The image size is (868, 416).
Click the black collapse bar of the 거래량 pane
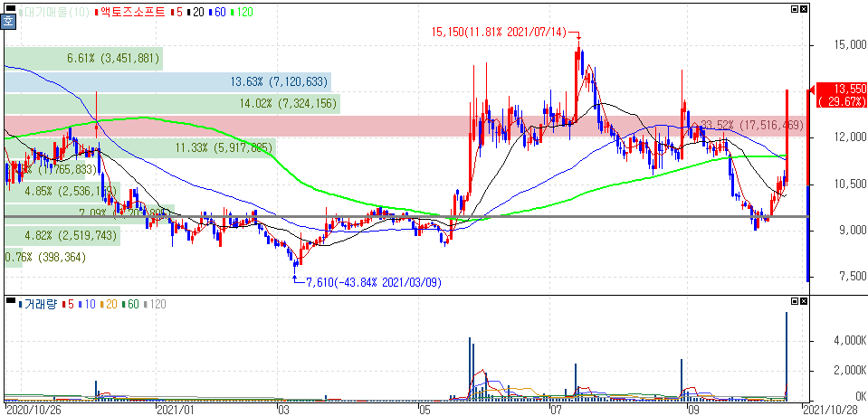click(x=10, y=300)
